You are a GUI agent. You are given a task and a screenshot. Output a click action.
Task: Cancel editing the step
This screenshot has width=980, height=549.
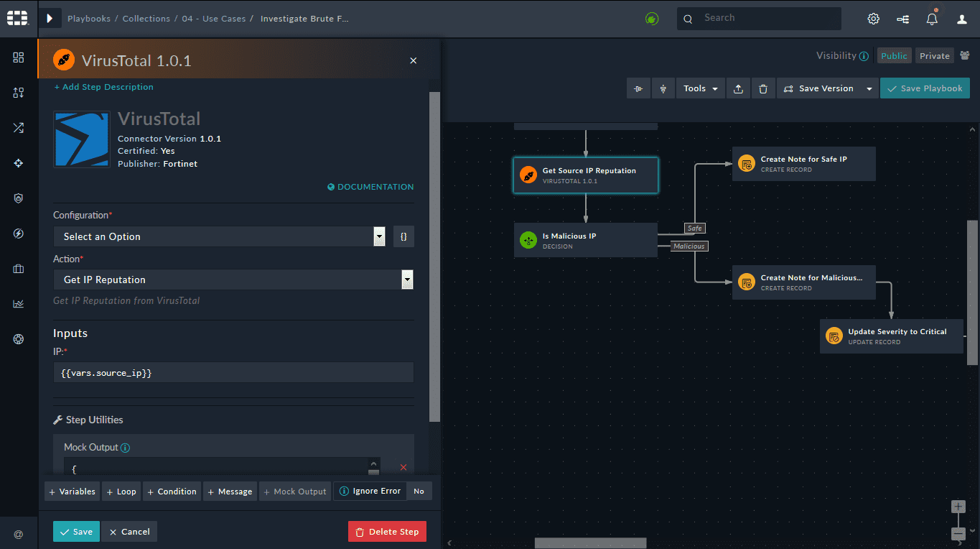point(129,532)
